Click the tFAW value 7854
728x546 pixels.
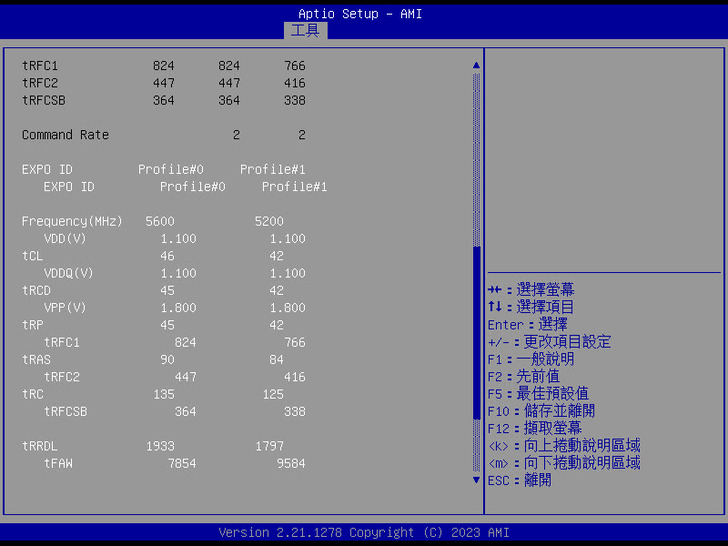tap(182, 463)
